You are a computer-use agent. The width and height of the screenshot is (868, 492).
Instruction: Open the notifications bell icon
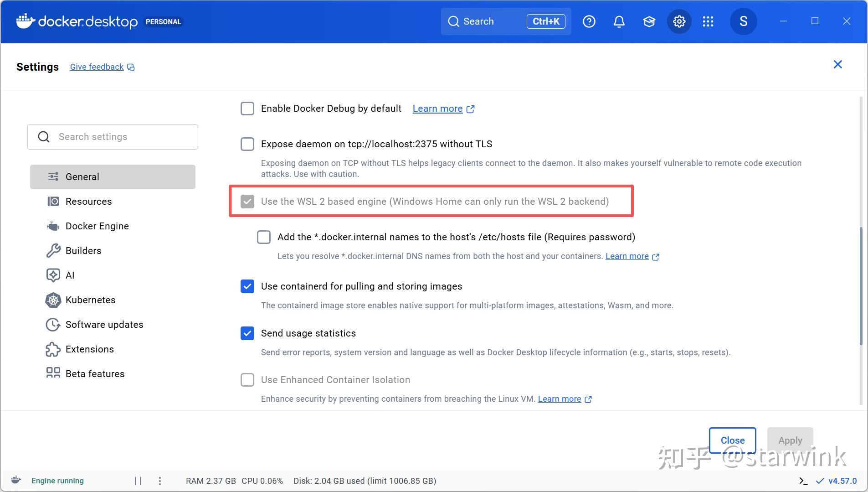(619, 21)
